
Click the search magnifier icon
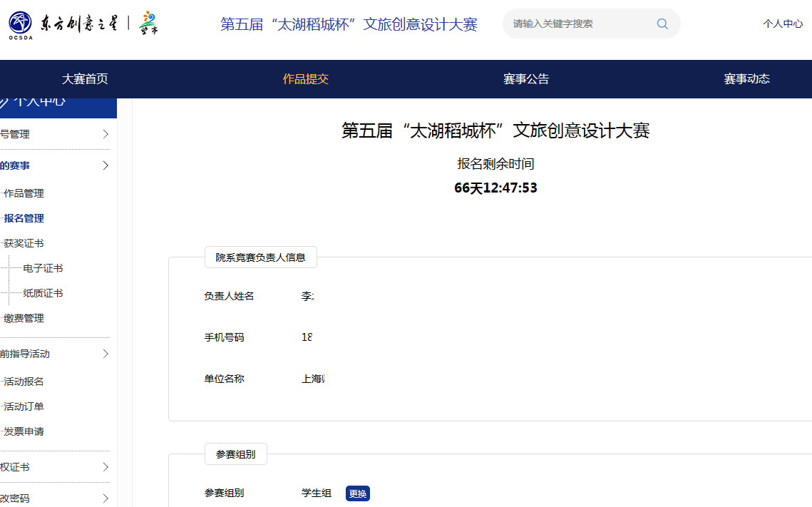click(x=662, y=24)
